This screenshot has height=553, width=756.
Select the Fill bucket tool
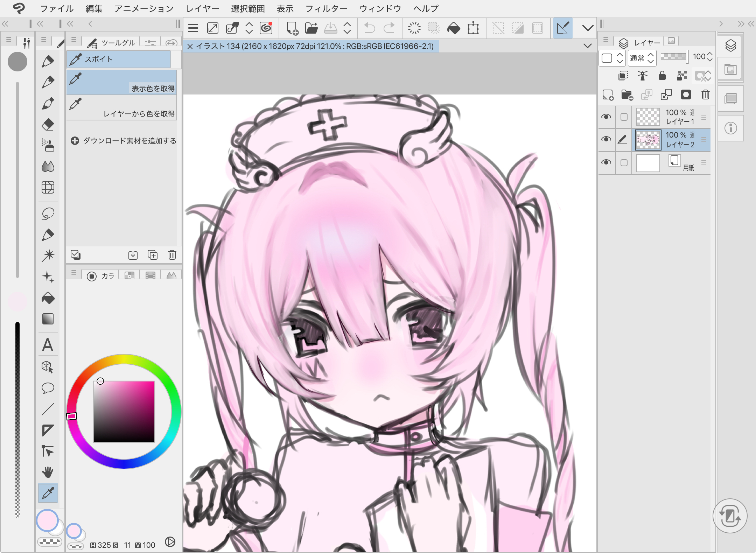(48, 298)
